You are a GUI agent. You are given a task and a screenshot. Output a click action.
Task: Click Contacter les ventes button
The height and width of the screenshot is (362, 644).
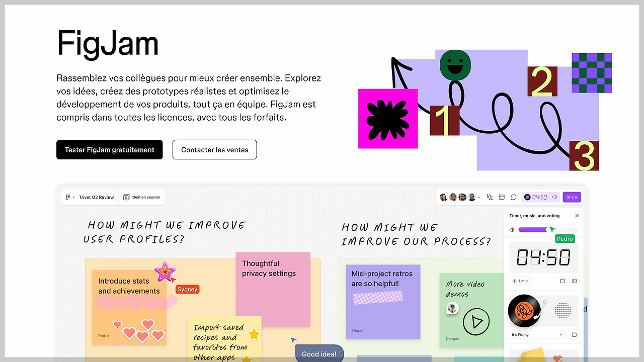coord(215,150)
